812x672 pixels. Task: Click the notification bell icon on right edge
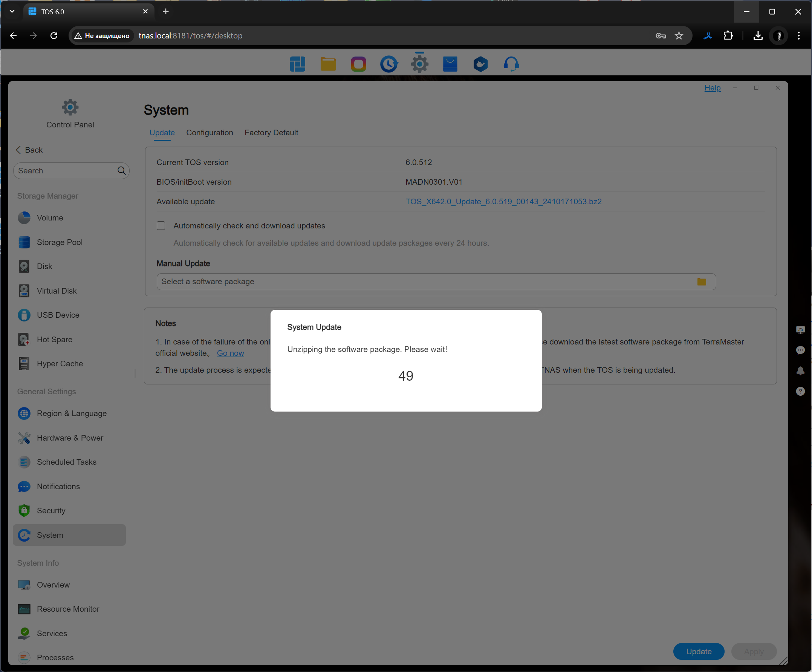[x=800, y=370]
